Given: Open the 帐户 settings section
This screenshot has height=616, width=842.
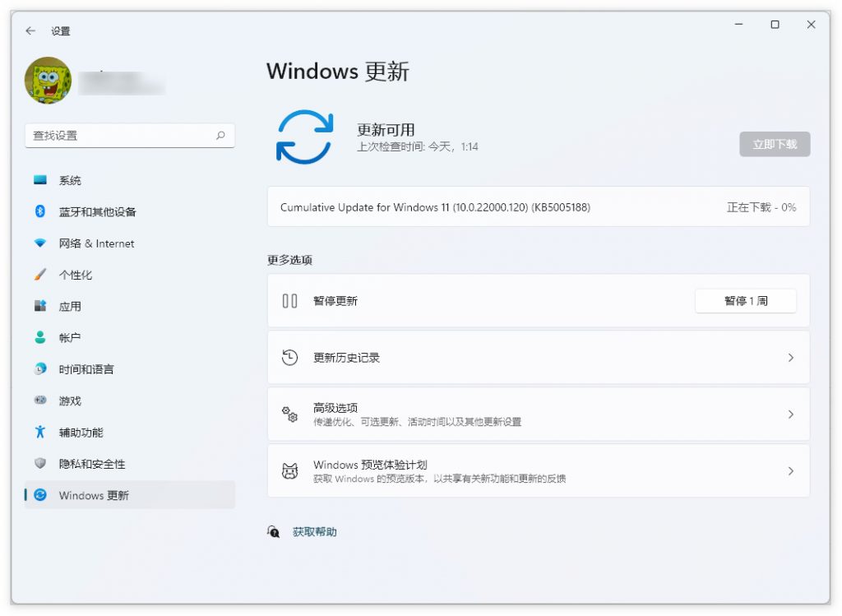Looking at the screenshot, I should 70,338.
